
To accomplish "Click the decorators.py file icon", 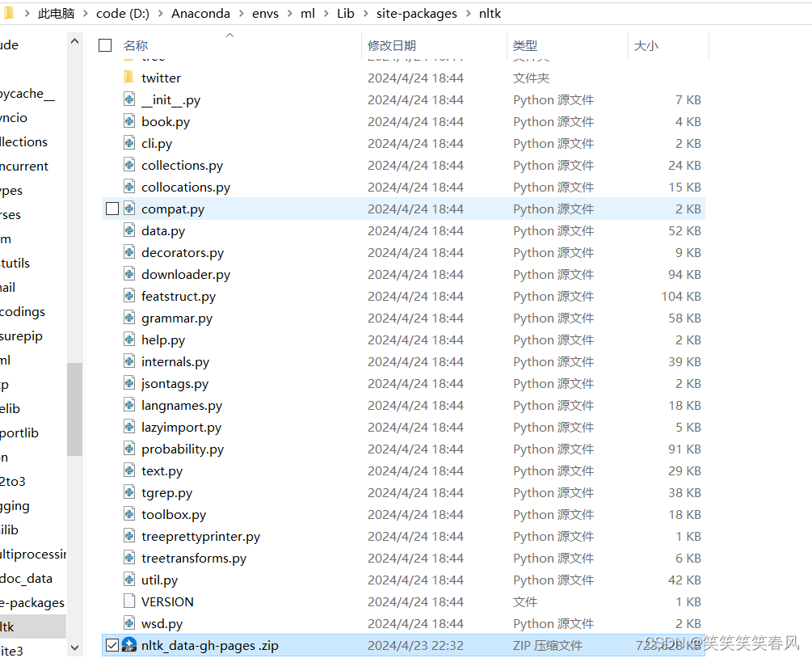I will (129, 251).
